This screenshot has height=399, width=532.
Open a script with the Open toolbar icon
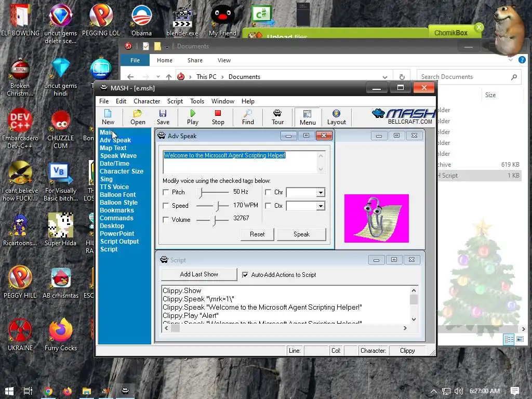[138, 117]
